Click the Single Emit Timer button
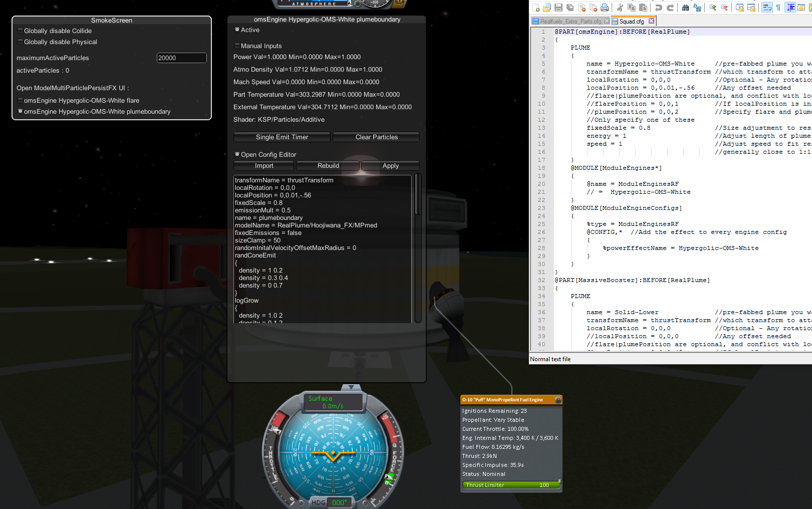Screen dimensions: 812x509 pos(282,137)
